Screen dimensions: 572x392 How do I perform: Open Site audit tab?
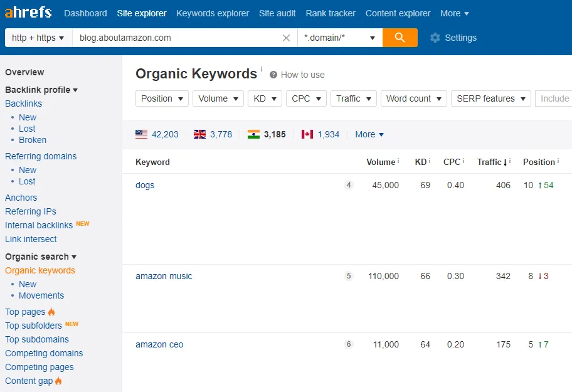pos(277,13)
